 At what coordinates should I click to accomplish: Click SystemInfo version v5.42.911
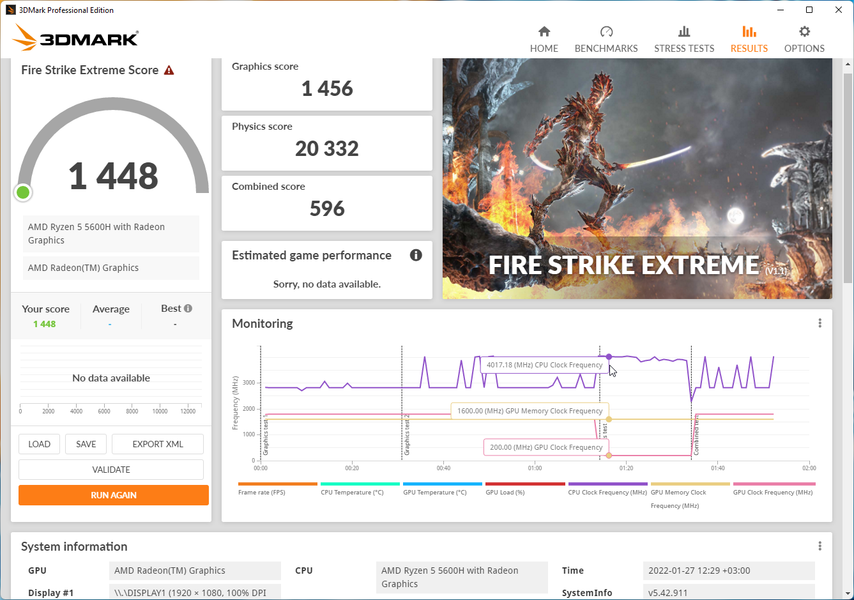coord(729,592)
